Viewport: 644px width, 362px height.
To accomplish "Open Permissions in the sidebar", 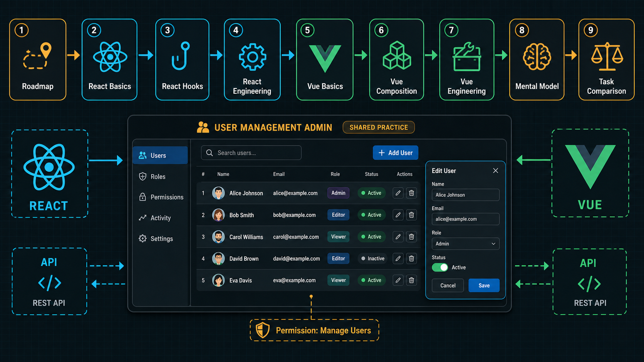I will [160, 197].
